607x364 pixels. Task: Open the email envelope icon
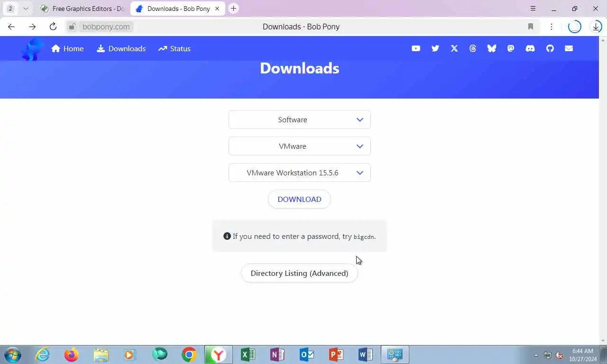pyautogui.click(x=569, y=48)
